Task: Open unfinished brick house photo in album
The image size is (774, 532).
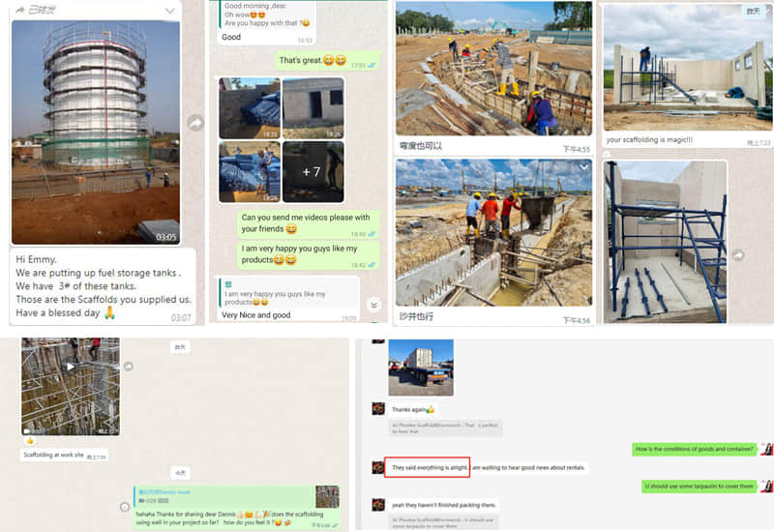Action: point(313,107)
